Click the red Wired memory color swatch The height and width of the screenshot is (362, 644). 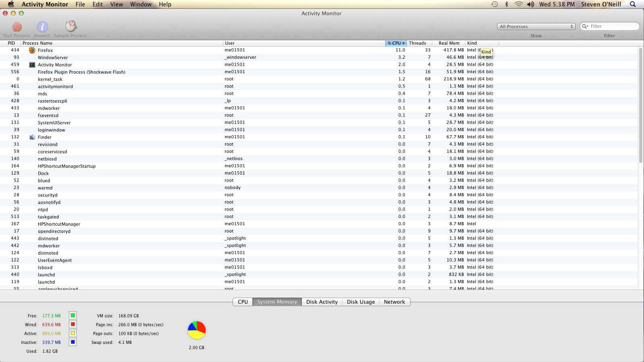click(73, 324)
